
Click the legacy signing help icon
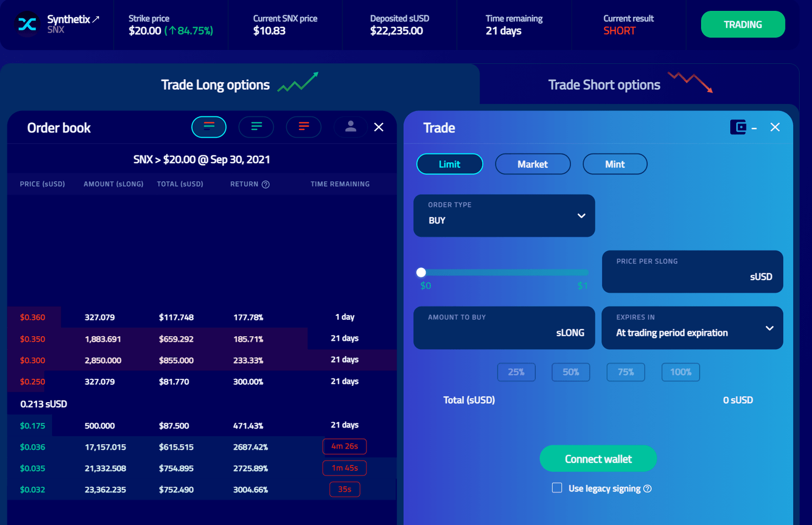tap(647, 489)
